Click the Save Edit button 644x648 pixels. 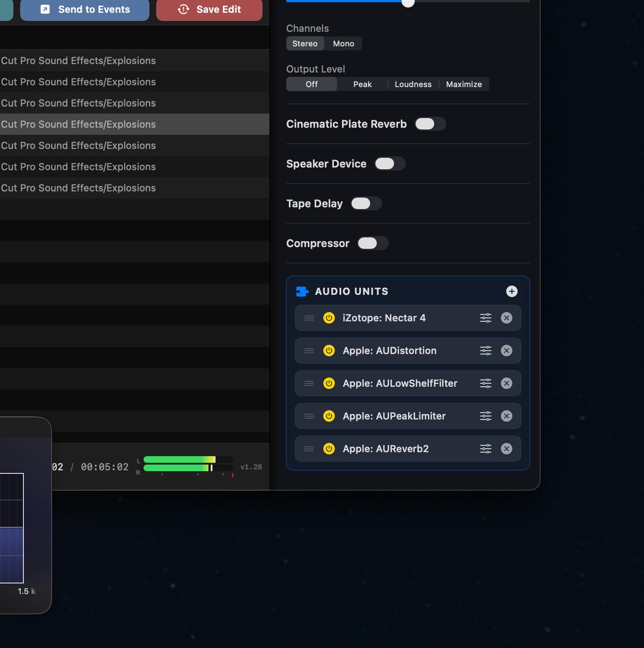pyautogui.click(x=209, y=10)
